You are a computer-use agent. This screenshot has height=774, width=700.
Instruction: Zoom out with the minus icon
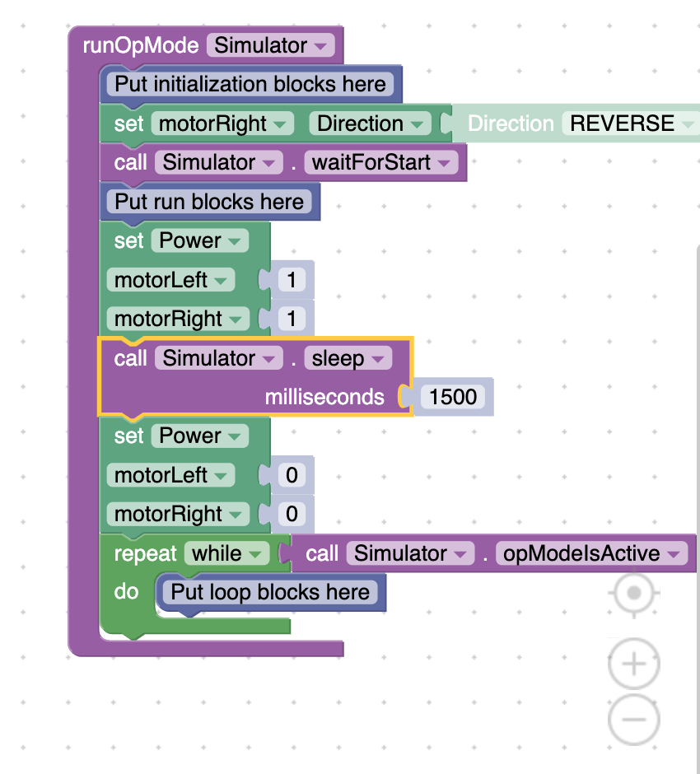[x=633, y=720]
